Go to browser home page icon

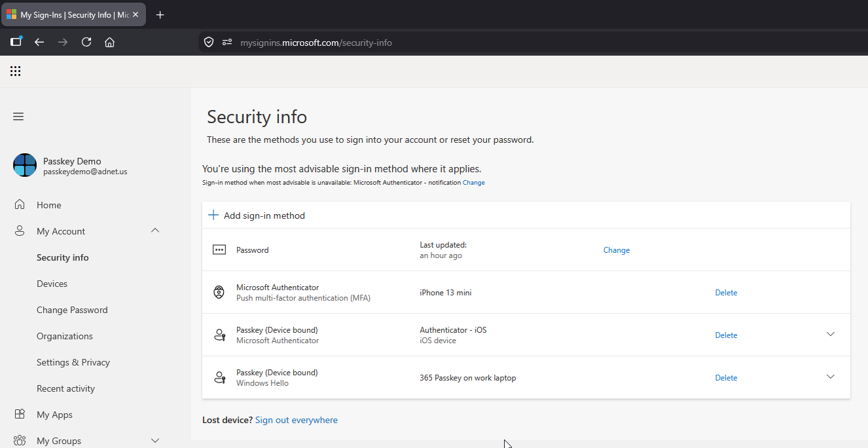pyautogui.click(x=110, y=42)
